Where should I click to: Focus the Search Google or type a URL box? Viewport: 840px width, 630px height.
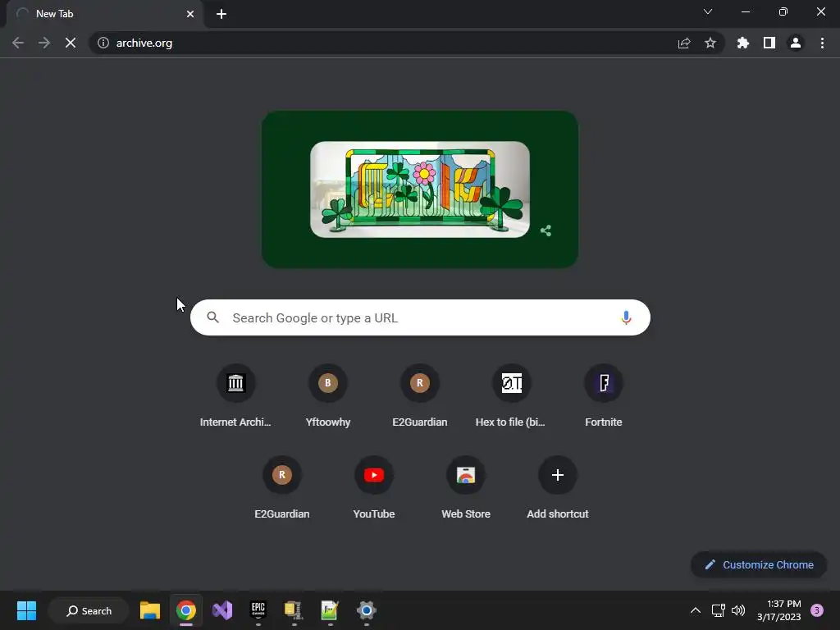421,317
